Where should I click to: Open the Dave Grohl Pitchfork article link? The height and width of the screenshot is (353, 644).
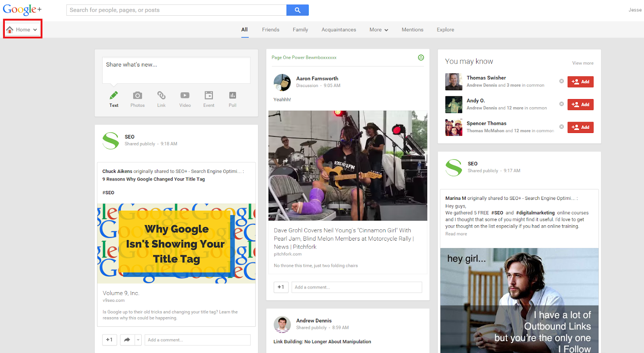[x=344, y=239]
